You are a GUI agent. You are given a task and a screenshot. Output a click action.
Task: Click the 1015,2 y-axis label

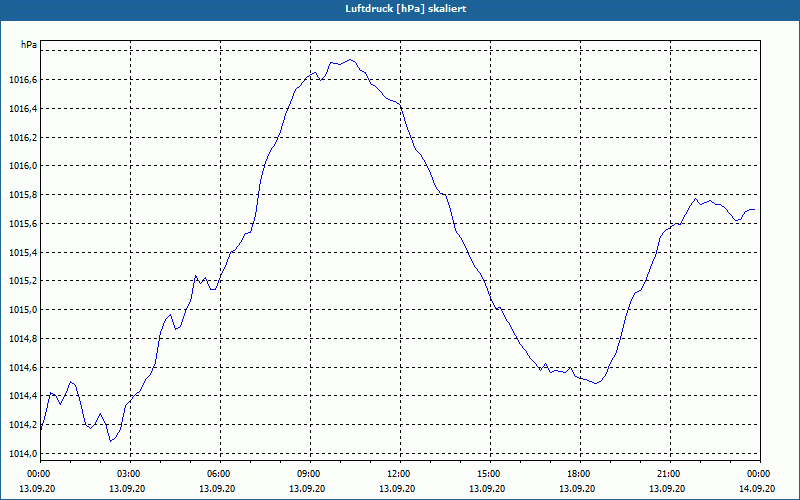pyautogui.click(x=22, y=281)
